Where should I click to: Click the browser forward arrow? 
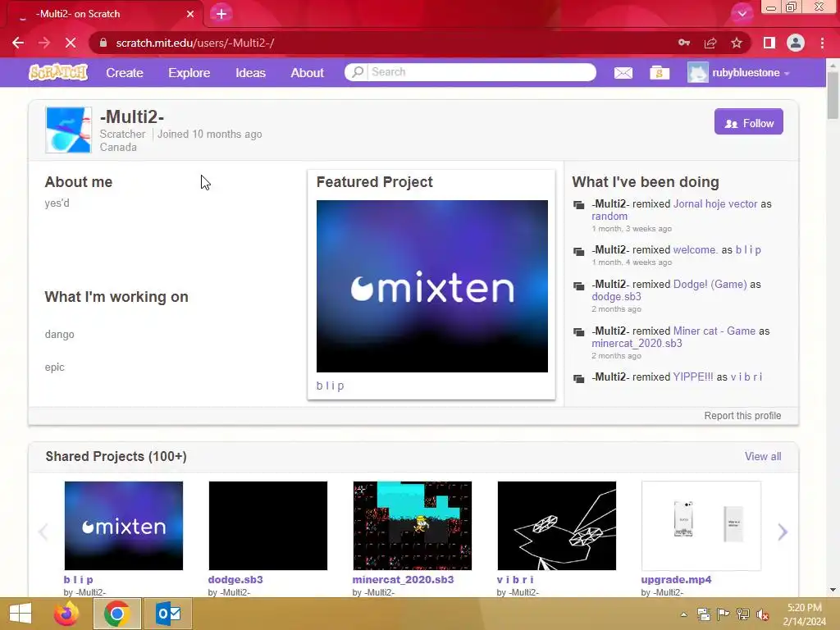pyautogui.click(x=44, y=43)
